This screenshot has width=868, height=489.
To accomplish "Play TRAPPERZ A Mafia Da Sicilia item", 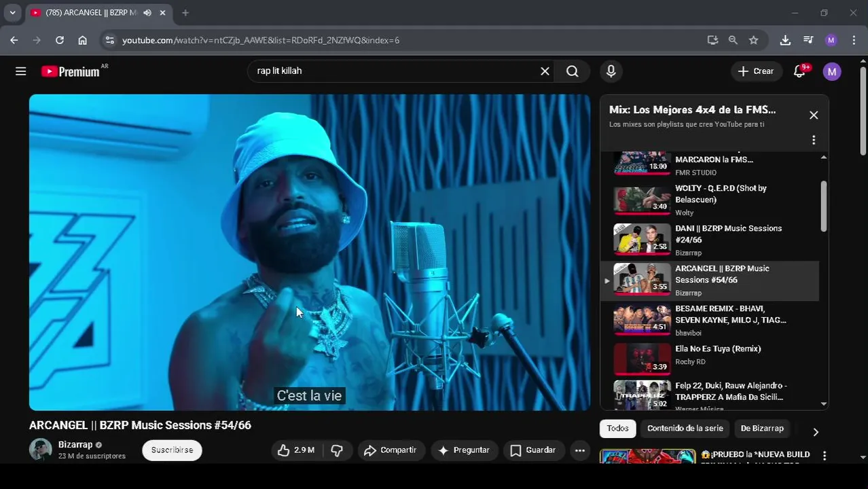I will tap(710, 395).
